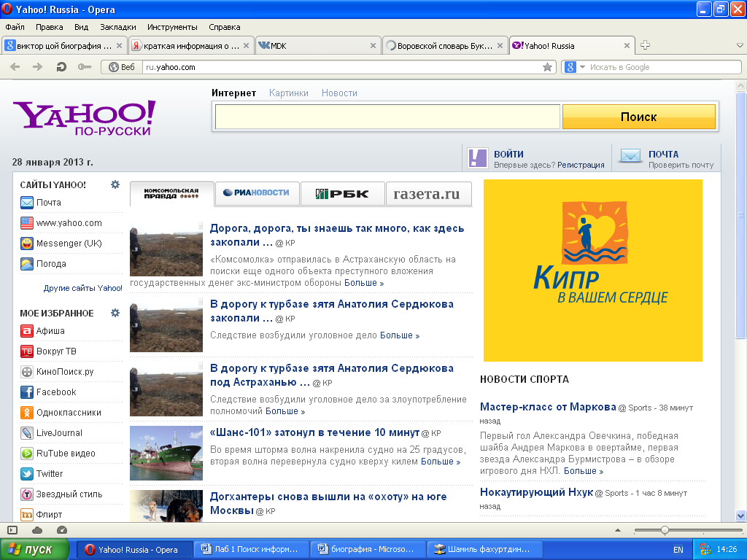
Task: Go back with the browser back arrow
Action: [15, 67]
